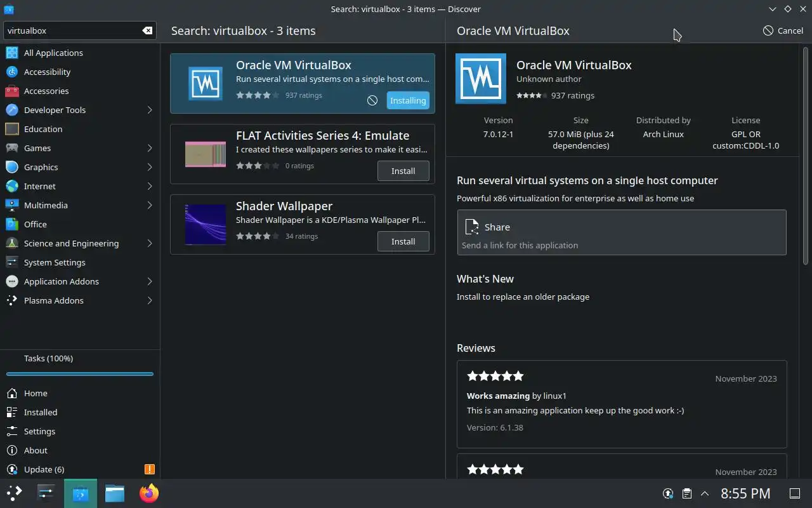Click the Science and Engineering icon

11,243
